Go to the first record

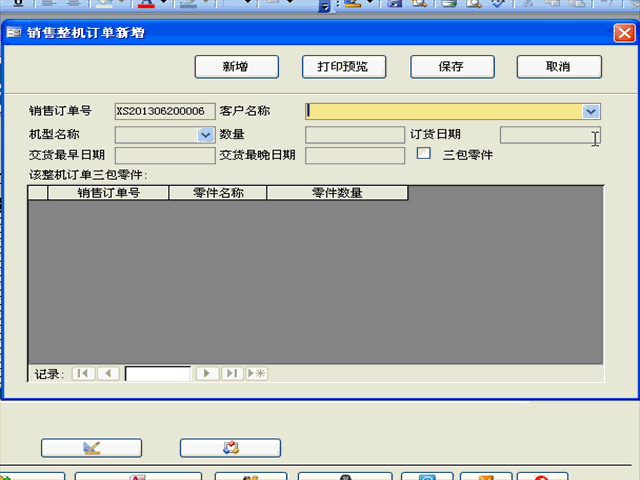pos(83,373)
